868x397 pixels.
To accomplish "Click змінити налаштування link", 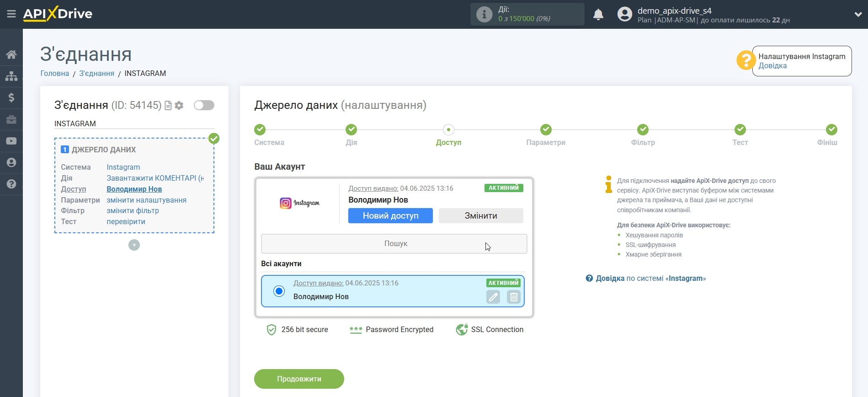I will (x=146, y=200).
